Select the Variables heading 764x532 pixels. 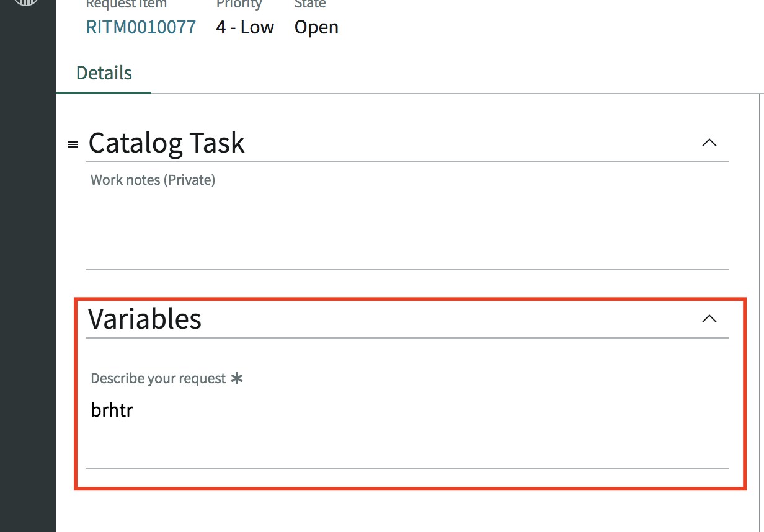point(145,319)
